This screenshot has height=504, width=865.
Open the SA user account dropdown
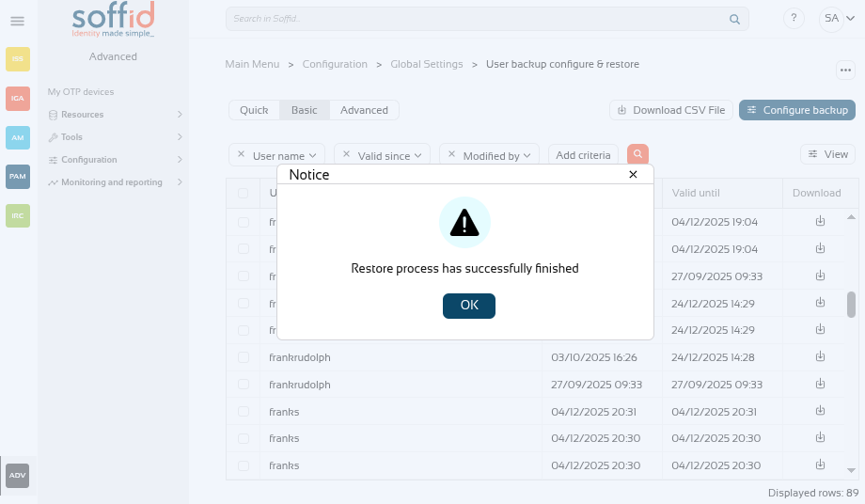(x=831, y=19)
